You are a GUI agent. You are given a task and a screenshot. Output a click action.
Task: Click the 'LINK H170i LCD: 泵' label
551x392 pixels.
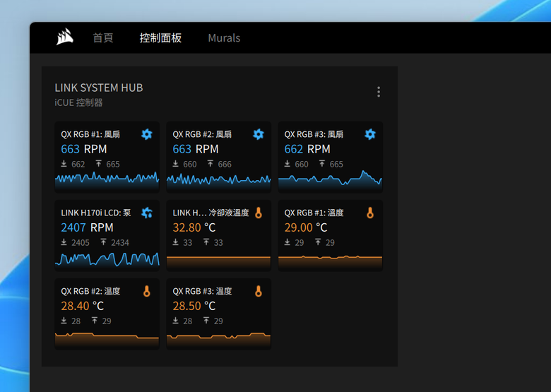click(x=96, y=213)
